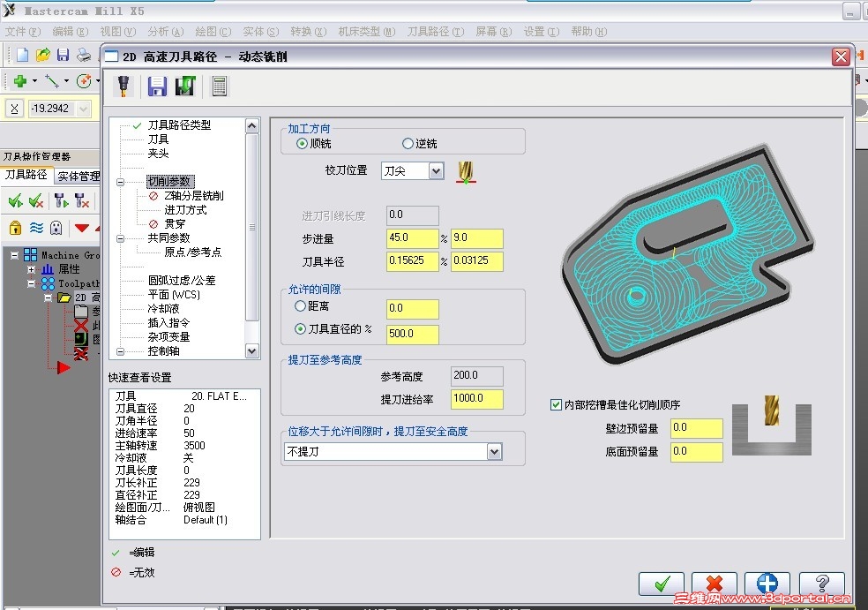Viewport: 868px width, 610px height.
Task: Click the blue plus apply button
Action: (x=767, y=584)
